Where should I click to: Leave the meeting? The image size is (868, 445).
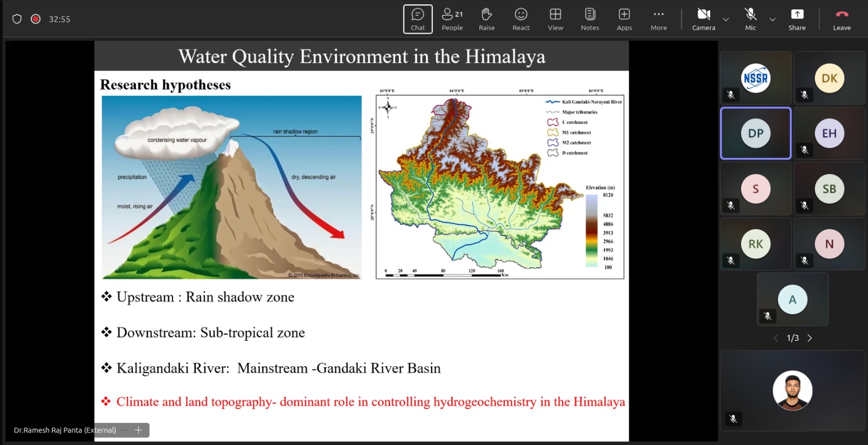point(842,19)
